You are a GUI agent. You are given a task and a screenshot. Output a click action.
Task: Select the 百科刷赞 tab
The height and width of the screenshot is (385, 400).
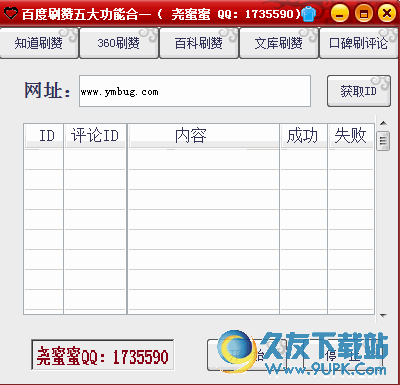[x=199, y=43]
